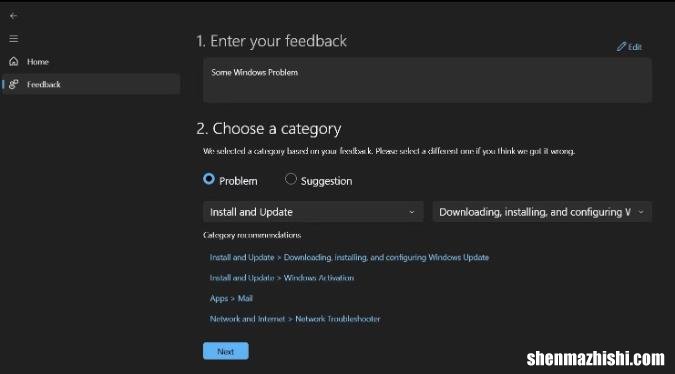
Task: Choose Network and Internet > Network Troubleshooter
Action: point(295,319)
